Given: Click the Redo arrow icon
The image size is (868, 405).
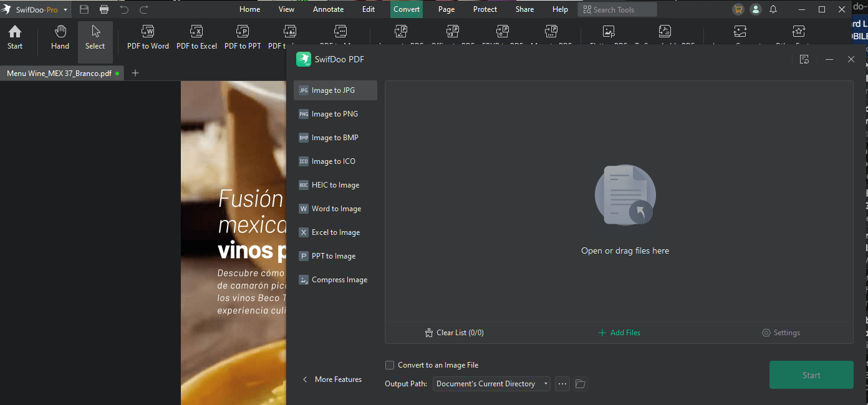Looking at the screenshot, I should pyautogui.click(x=144, y=9).
